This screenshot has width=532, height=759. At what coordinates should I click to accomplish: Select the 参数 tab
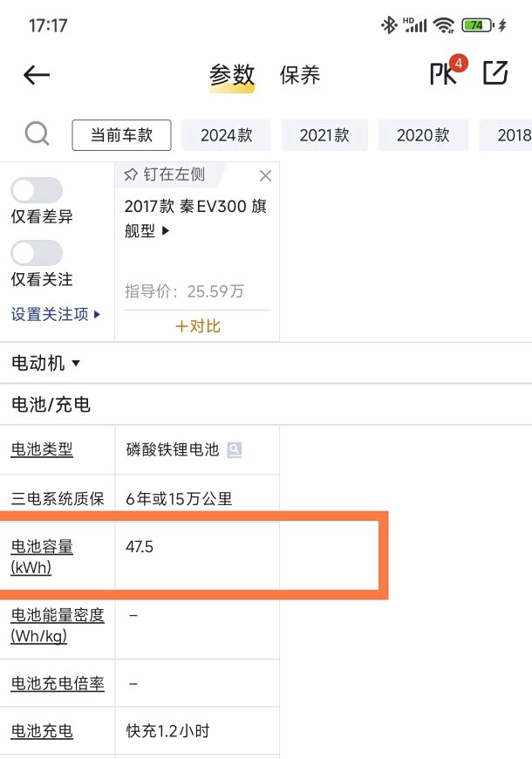[x=231, y=75]
